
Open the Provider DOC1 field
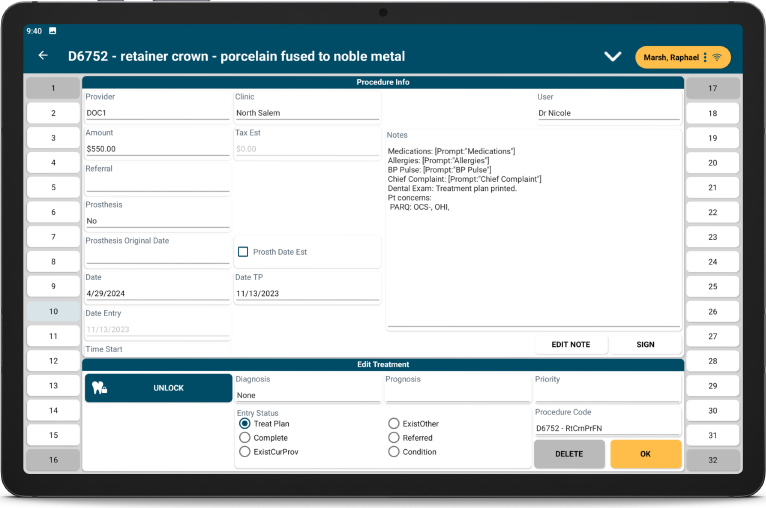pyautogui.click(x=157, y=113)
